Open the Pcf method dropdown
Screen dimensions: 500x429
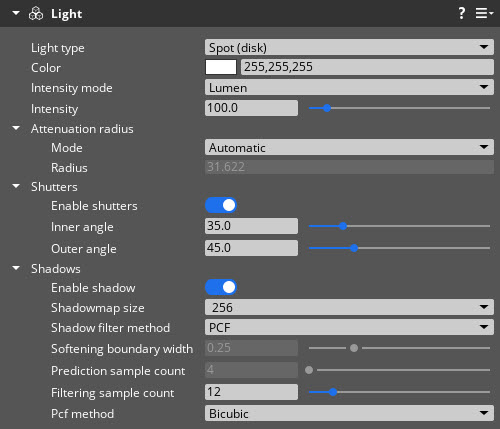(349, 413)
